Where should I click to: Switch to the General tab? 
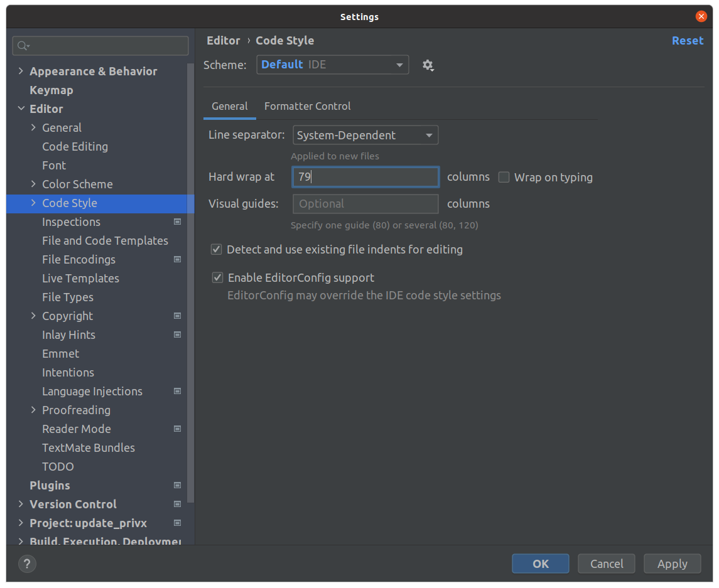coord(230,106)
